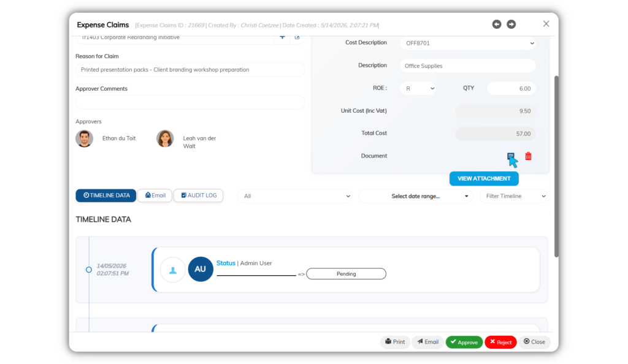This screenshot has width=628, height=364.
Task: Click the VIEW ATTACHMENT button
Action: click(484, 179)
